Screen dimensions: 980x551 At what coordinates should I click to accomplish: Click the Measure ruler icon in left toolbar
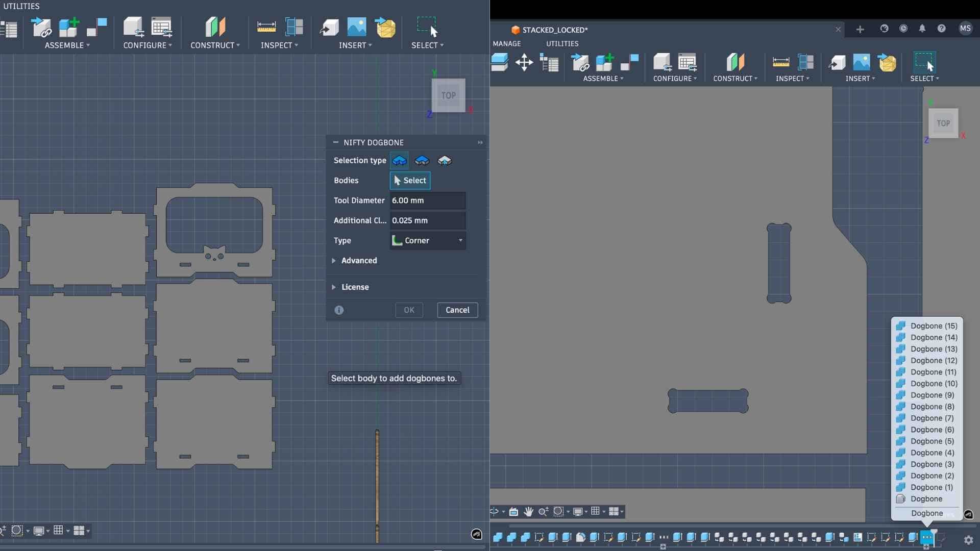[x=266, y=27]
